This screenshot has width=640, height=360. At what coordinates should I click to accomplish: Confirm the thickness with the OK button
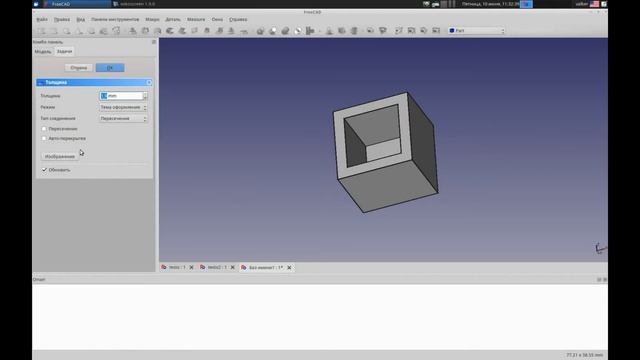coord(110,68)
